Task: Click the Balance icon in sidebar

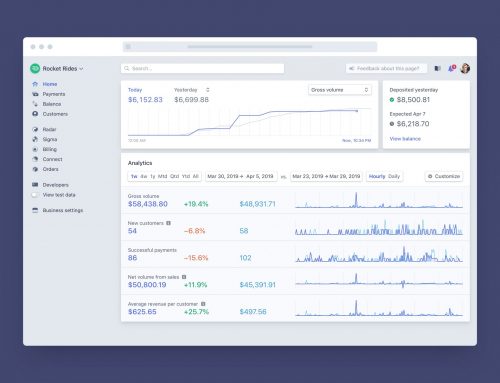Action: click(x=35, y=104)
